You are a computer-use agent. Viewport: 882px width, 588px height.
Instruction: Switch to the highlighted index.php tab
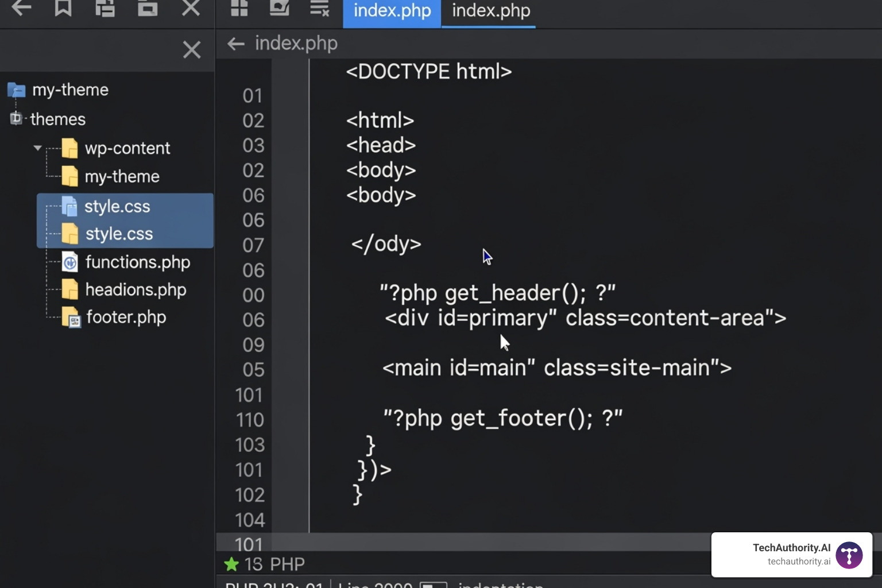pyautogui.click(x=392, y=13)
